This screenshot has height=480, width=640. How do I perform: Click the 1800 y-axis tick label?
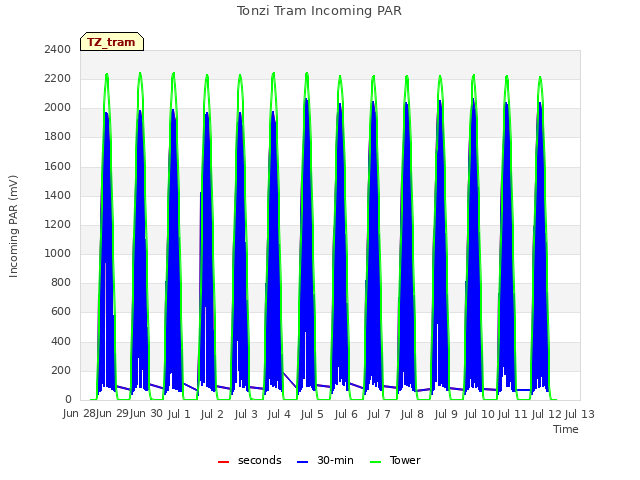tap(58, 137)
